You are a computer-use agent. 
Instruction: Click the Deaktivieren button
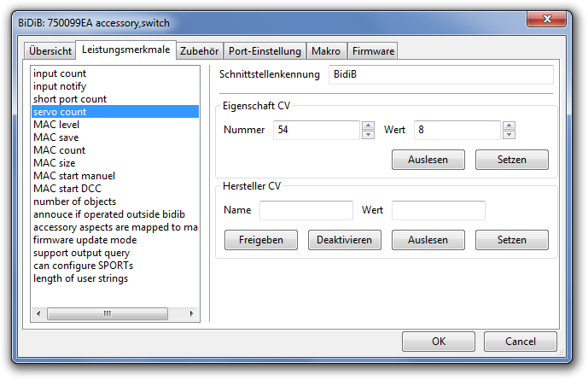click(344, 240)
